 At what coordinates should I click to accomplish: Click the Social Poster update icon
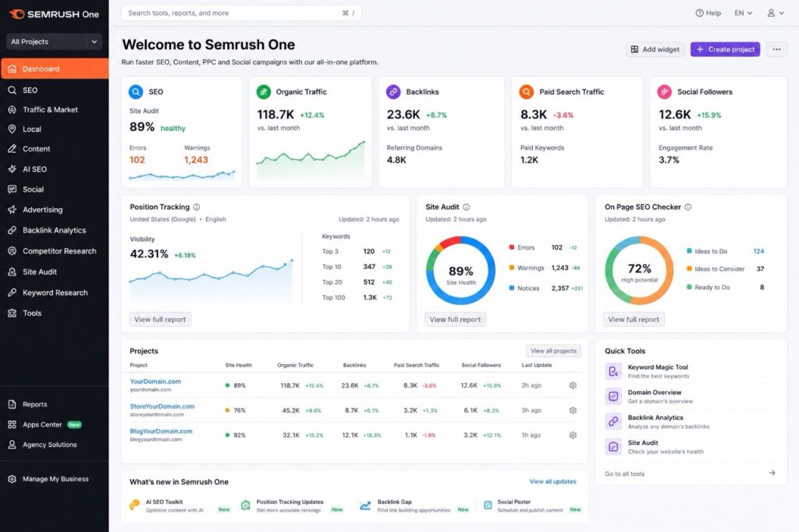point(488,505)
